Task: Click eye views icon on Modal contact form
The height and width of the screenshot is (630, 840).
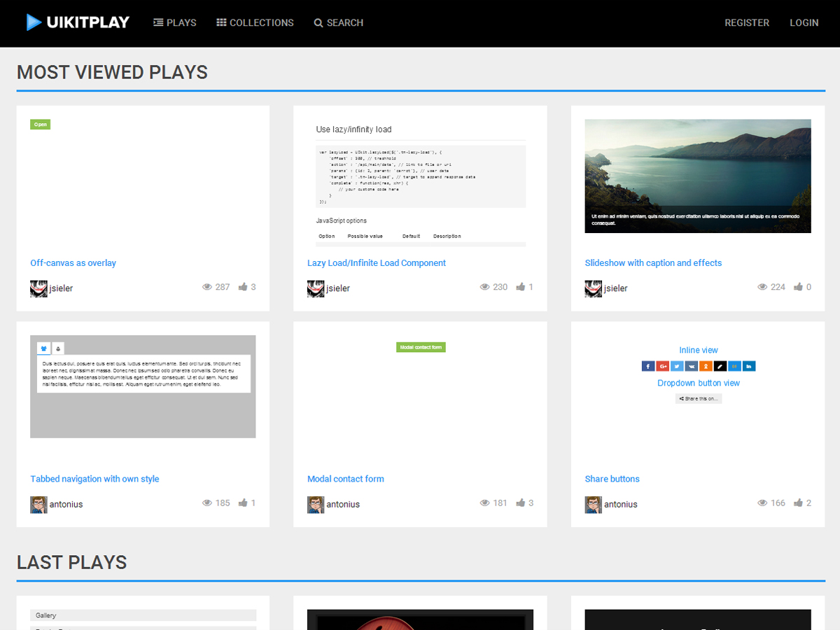Action: (484, 503)
